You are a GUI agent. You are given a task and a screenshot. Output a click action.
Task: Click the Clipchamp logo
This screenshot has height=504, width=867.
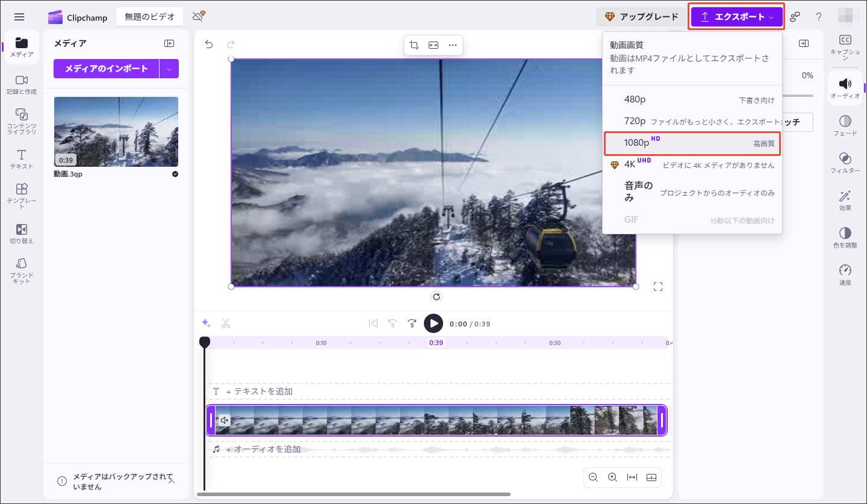[78, 17]
